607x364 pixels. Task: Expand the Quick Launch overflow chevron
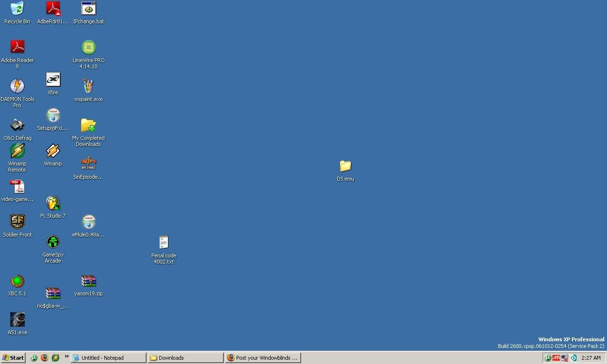click(x=66, y=357)
